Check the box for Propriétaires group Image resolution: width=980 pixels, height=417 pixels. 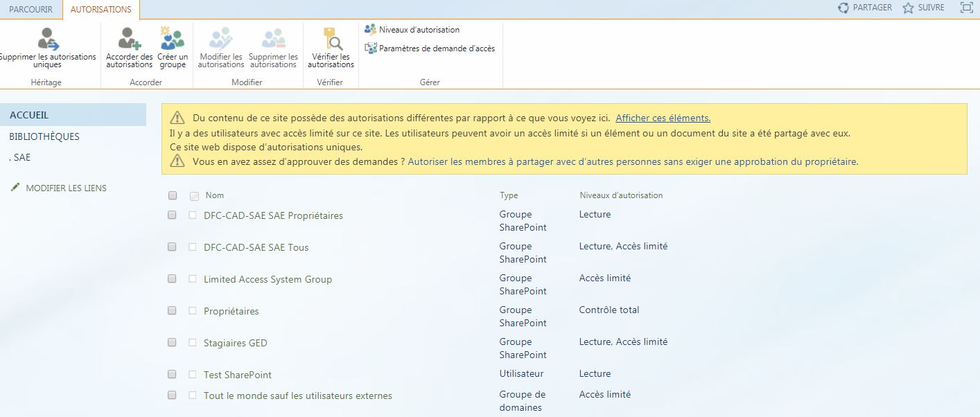[x=173, y=311]
